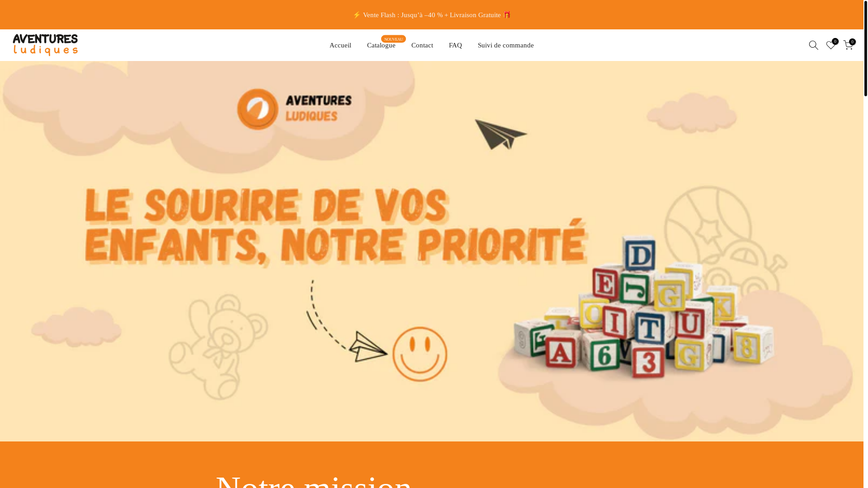Go to the Accueil page
The width and height of the screenshot is (868, 488).
[x=340, y=45]
